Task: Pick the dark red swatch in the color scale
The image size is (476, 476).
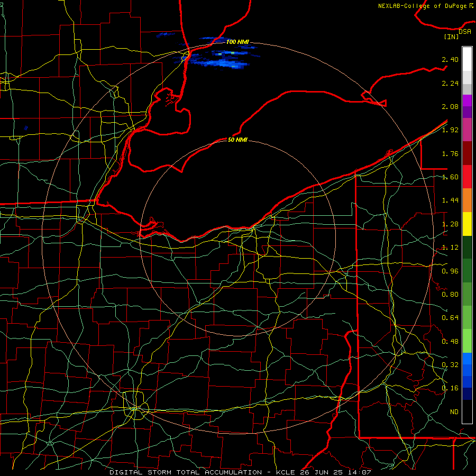Action: click(467, 153)
